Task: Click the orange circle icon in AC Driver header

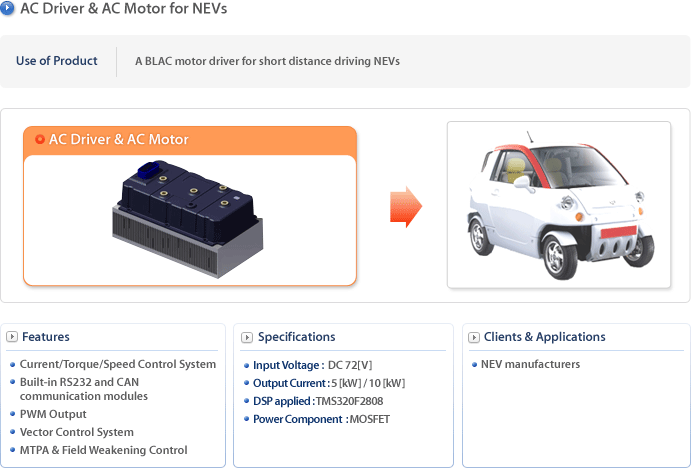Action: (x=40, y=139)
